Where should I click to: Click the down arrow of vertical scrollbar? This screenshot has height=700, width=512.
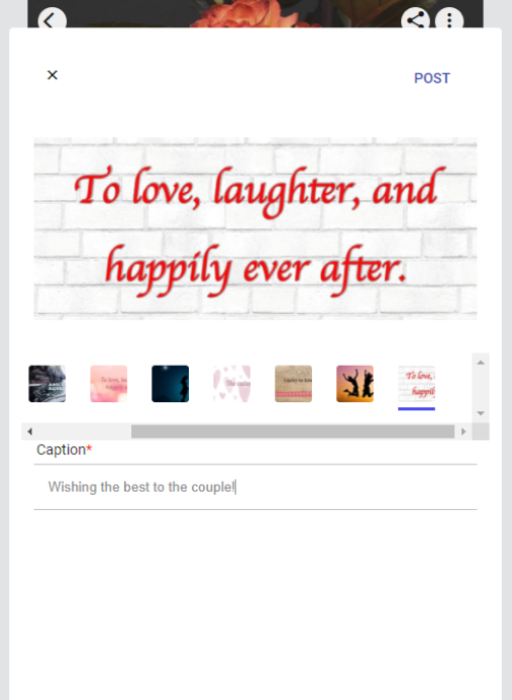tap(481, 413)
